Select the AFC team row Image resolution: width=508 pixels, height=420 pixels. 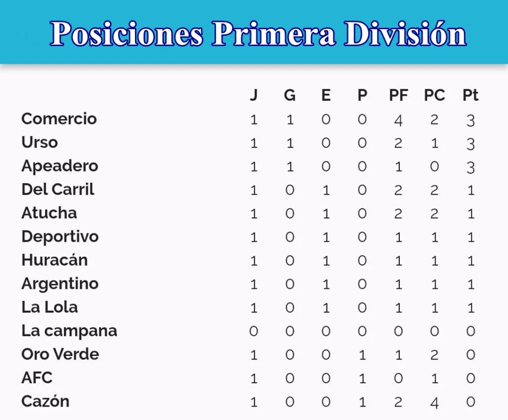pos(248,378)
